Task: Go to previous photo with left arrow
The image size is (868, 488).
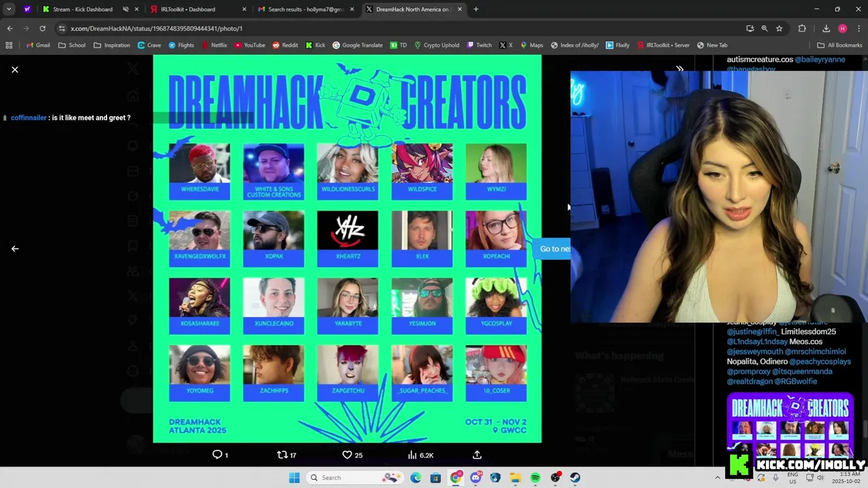Action: click(x=15, y=249)
